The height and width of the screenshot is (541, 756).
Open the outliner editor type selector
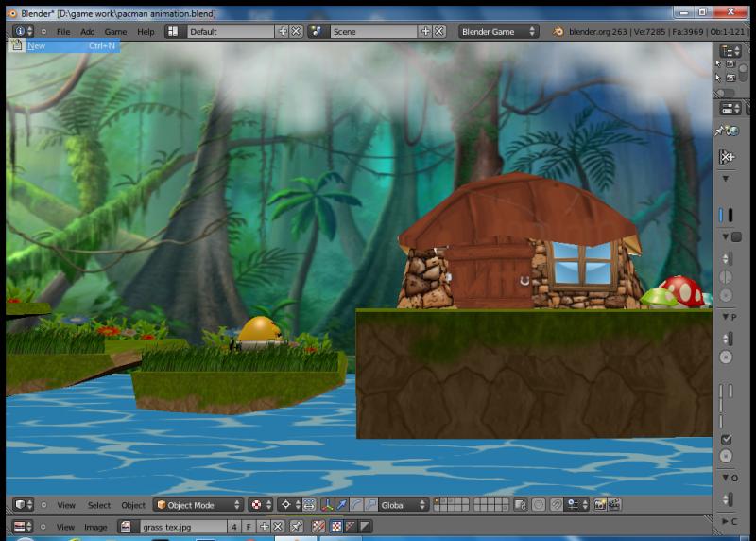pyautogui.click(x=730, y=51)
